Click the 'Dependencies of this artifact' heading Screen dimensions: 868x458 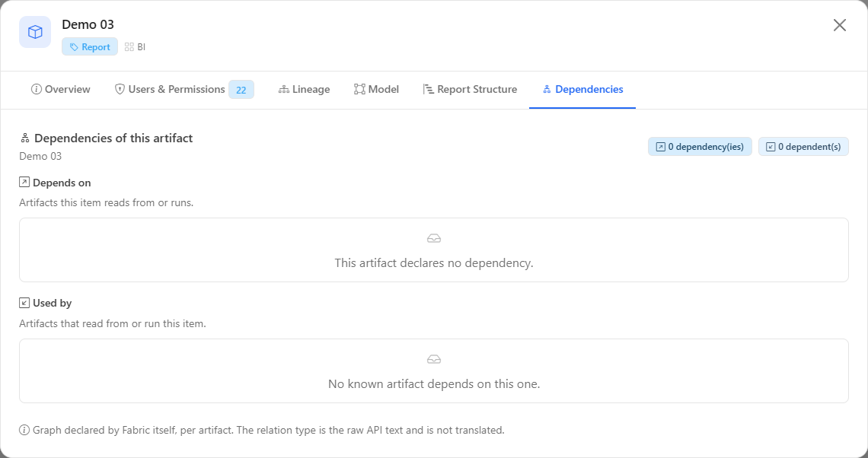click(113, 138)
